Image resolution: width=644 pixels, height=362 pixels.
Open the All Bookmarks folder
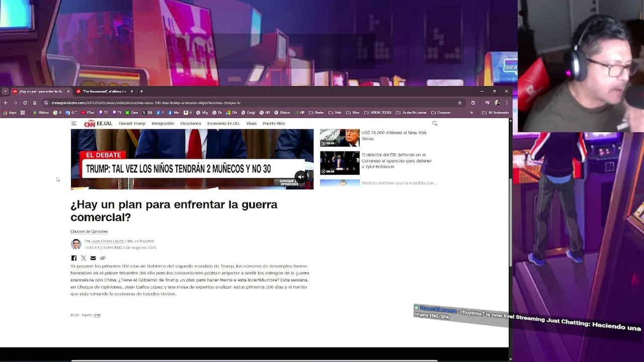pyautogui.click(x=495, y=113)
